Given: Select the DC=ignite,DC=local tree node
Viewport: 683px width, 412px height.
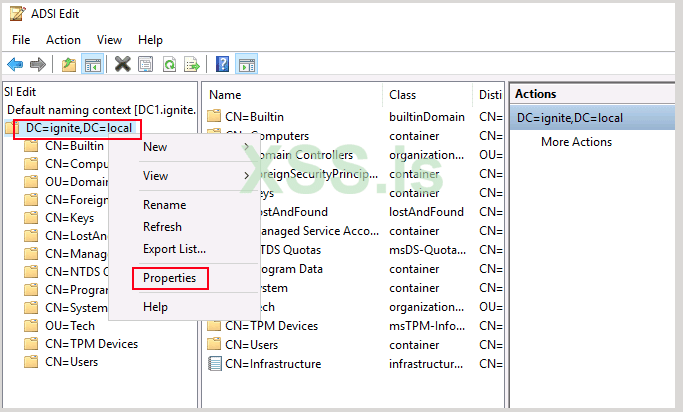Looking at the screenshot, I should 79,128.
